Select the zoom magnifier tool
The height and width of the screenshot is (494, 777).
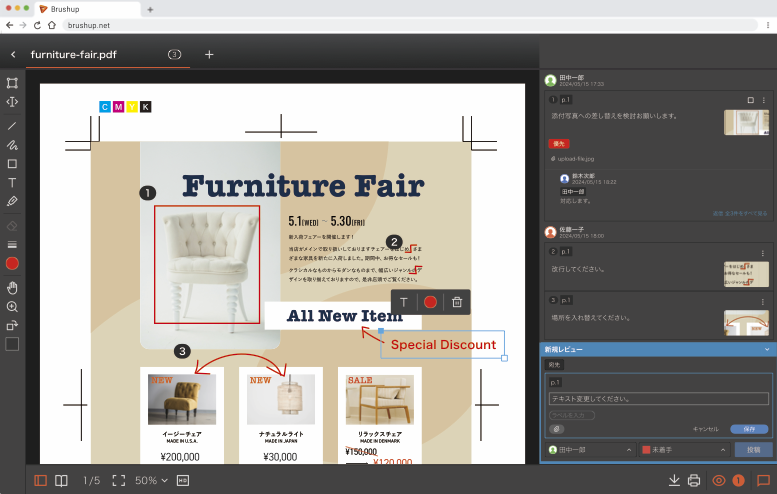pos(12,307)
